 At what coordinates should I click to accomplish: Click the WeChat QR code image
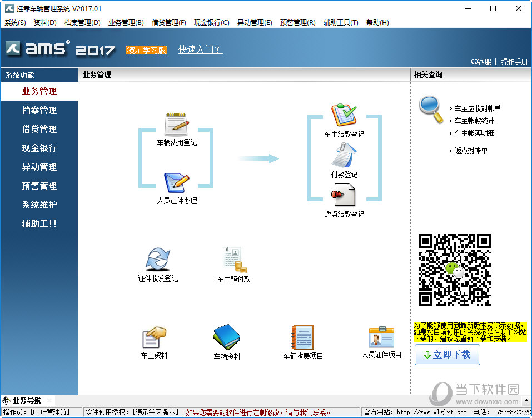click(x=454, y=270)
